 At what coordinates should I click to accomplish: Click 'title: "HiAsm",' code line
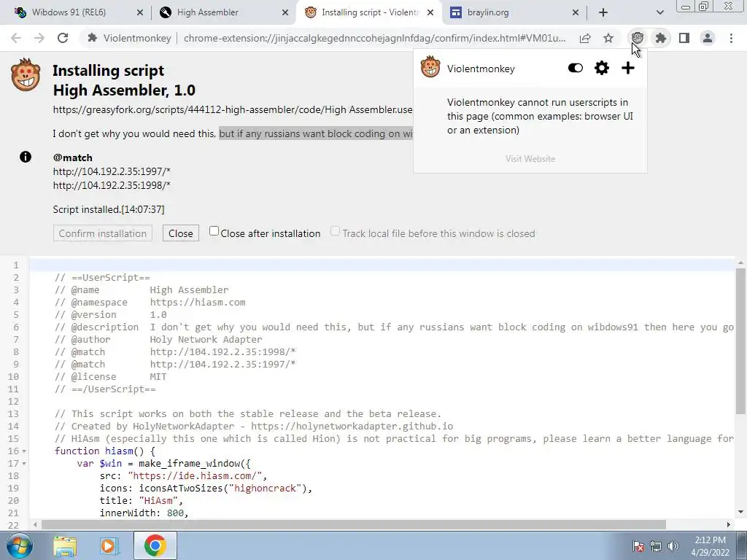tap(141, 500)
